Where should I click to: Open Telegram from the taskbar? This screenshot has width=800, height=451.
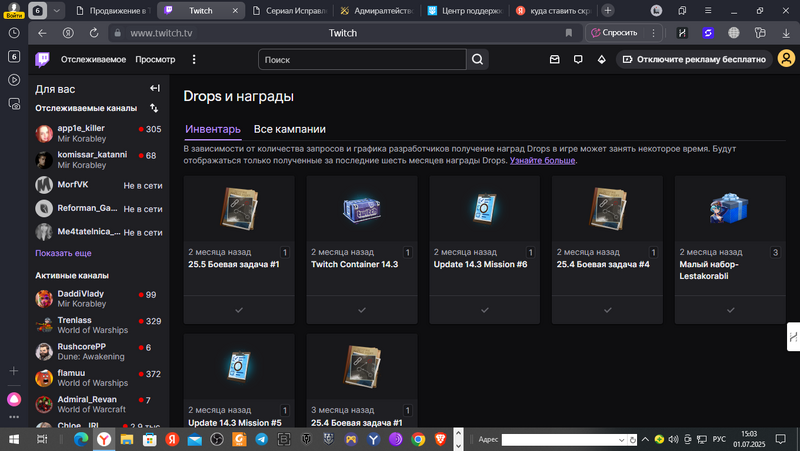click(x=261, y=439)
